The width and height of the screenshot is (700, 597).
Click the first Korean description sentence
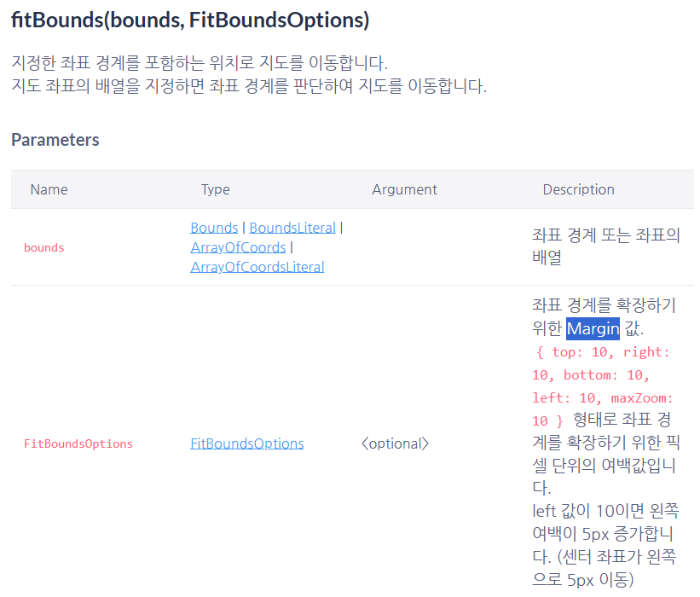200,63
